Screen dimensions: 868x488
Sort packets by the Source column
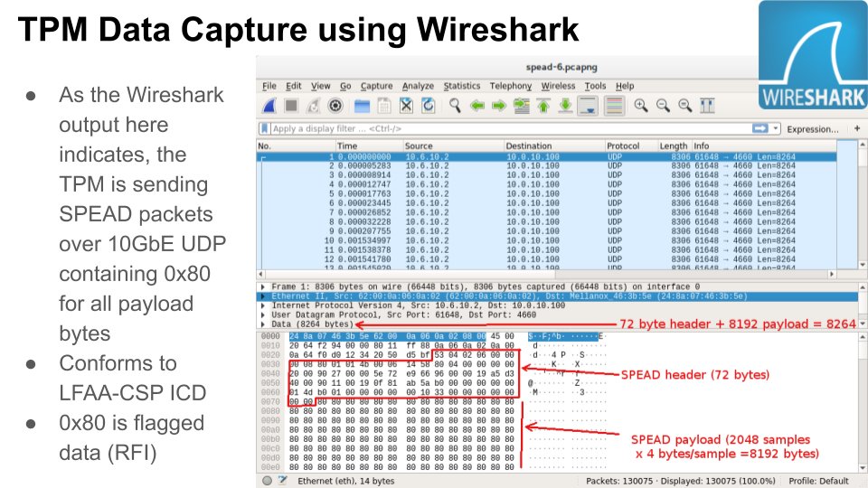(x=453, y=145)
